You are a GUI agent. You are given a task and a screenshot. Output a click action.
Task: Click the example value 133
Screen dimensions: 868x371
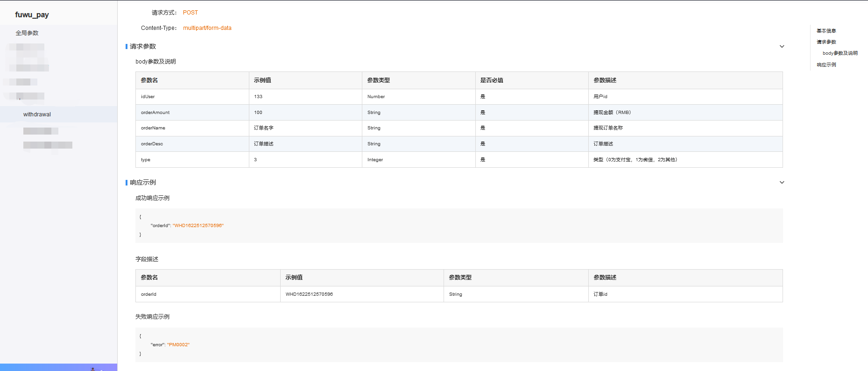tap(258, 97)
